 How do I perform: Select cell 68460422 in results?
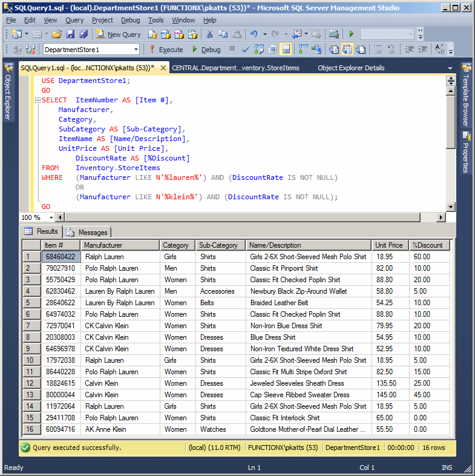[x=61, y=257]
